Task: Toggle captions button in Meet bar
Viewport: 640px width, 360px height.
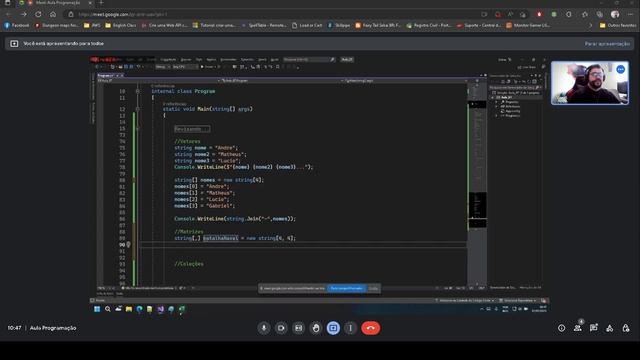Action: coord(298,328)
